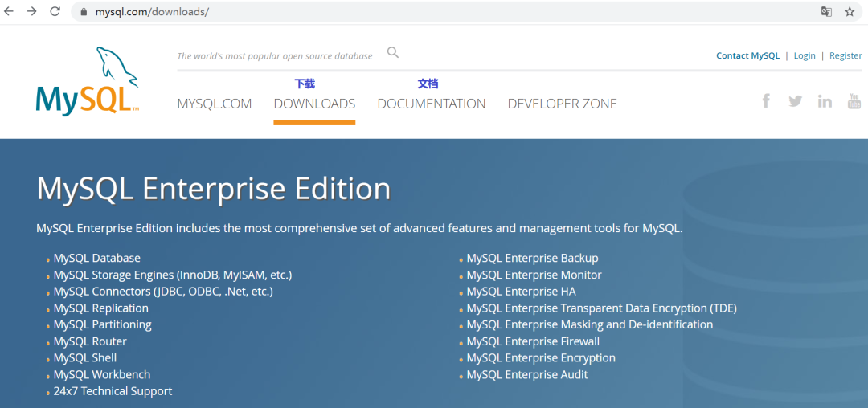The image size is (868, 408).
Task: Open the MySQL LinkedIn icon
Action: tap(825, 101)
